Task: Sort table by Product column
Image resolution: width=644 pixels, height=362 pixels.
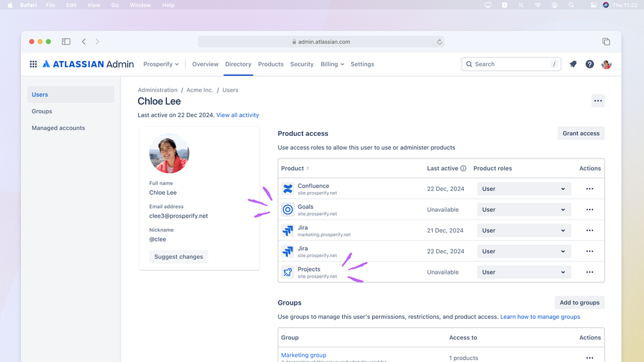Action: (295, 168)
